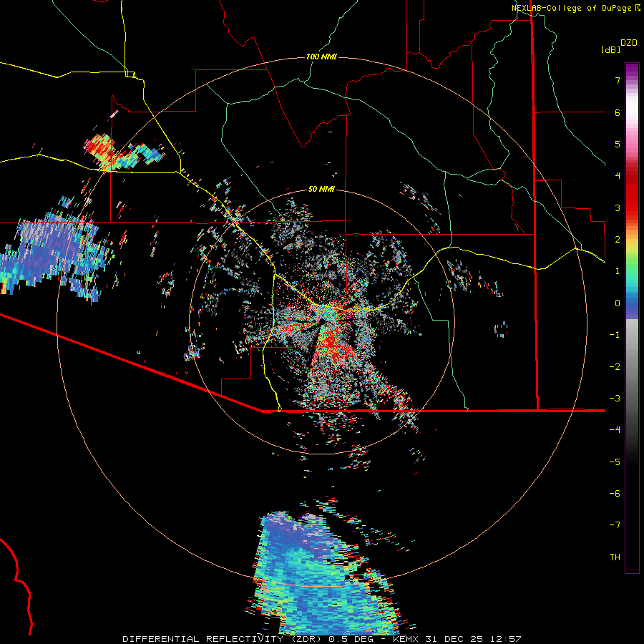Viewport: 644px width, 644px height.
Task: Click the 2 value on color scale
Action: tap(618, 240)
